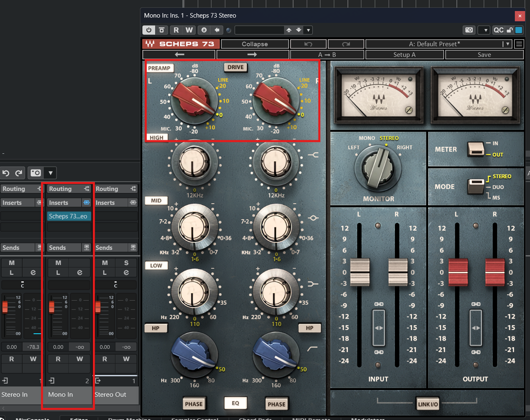
Task: Open the plugin snapshot camera icon
Action: pyautogui.click(x=469, y=30)
